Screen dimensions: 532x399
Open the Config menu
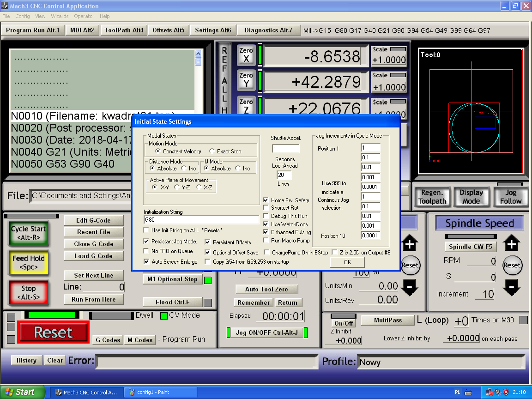(x=22, y=16)
